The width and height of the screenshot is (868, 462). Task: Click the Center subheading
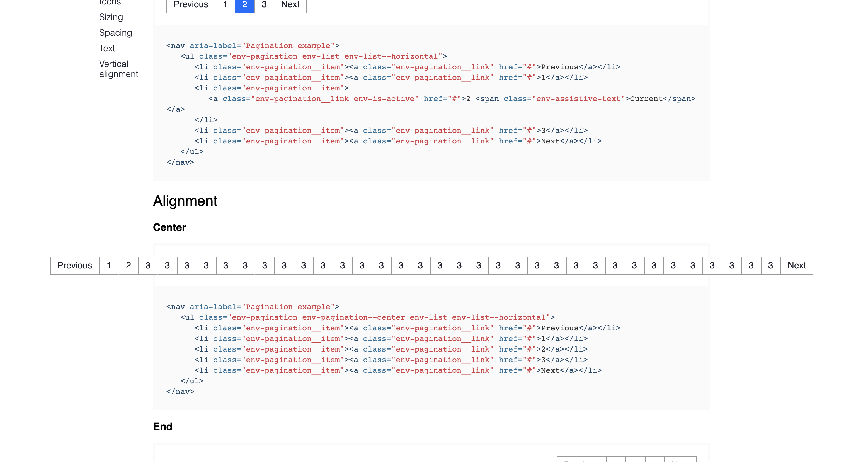[169, 227]
